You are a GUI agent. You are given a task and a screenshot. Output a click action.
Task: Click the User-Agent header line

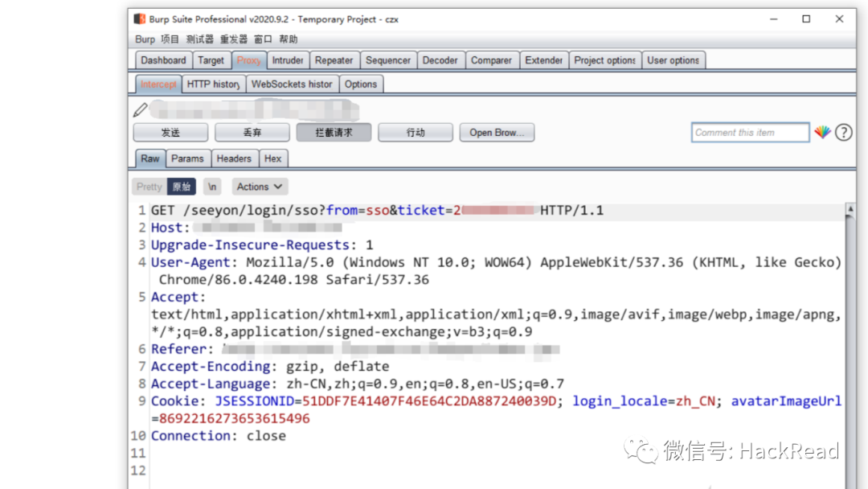pyautogui.click(x=496, y=271)
